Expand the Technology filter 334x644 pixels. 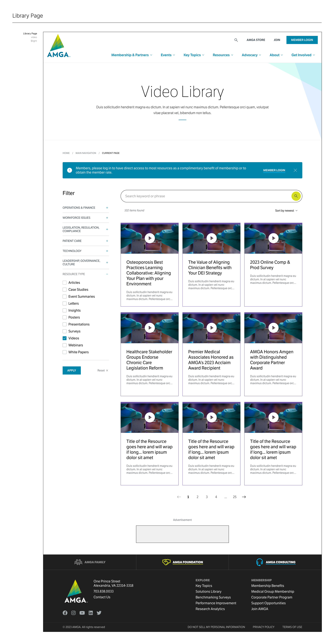[86, 251]
